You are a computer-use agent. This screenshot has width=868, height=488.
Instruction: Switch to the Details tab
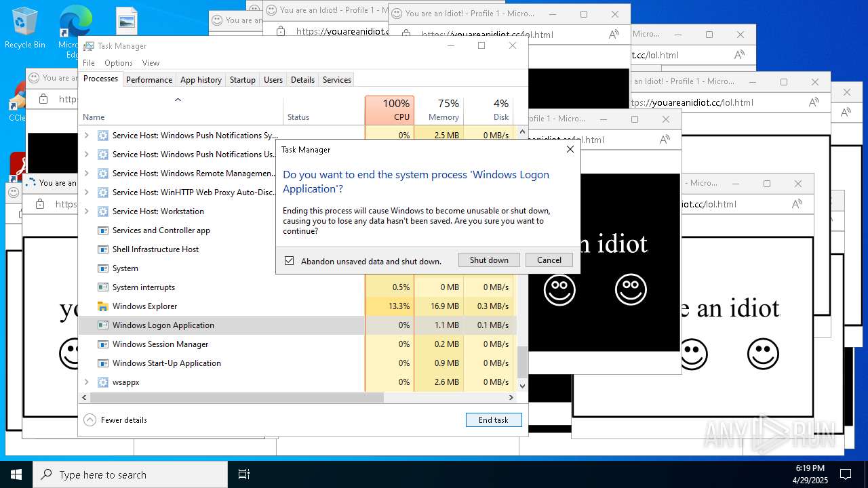(x=302, y=79)
